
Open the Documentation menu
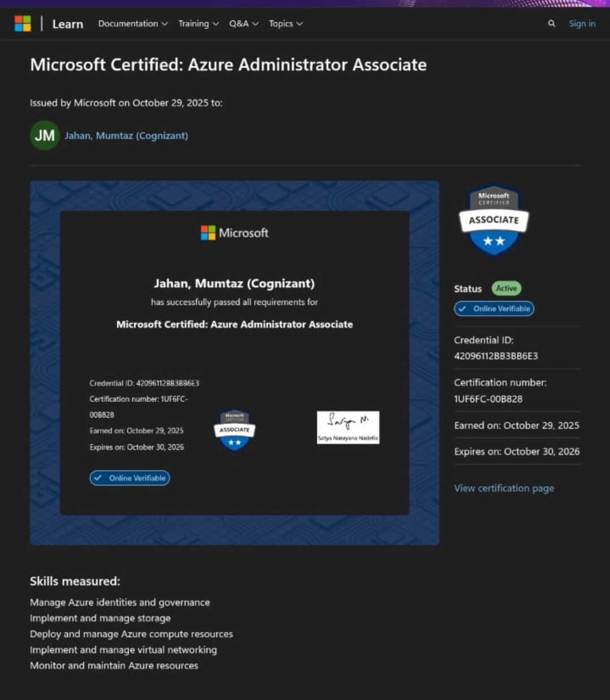pyautogui.click(x=133, y=24)
